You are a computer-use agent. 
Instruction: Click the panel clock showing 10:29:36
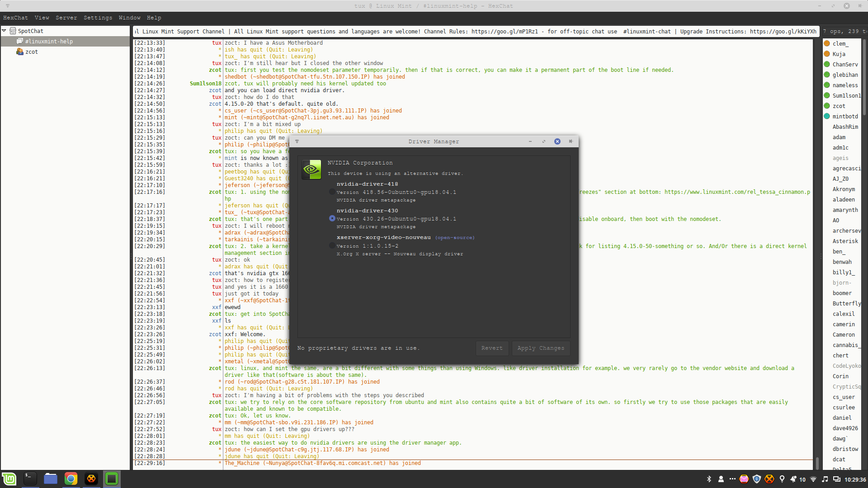[x=855, y=480]
